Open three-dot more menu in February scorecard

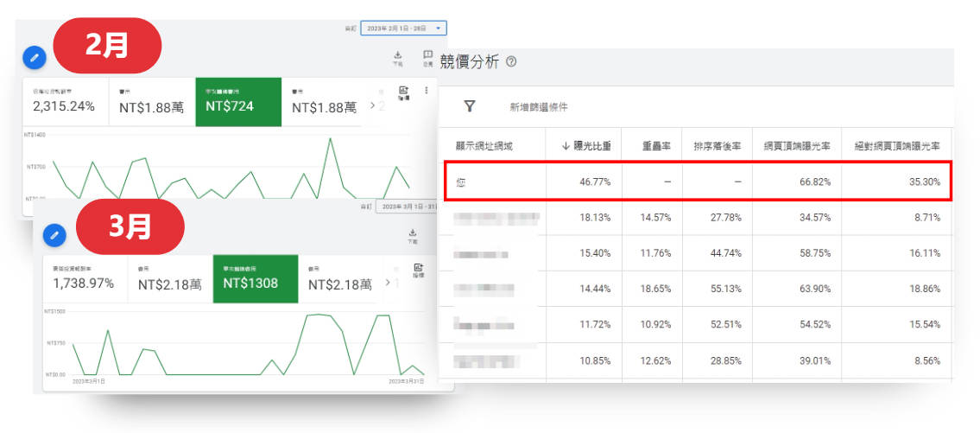pyautogui.click(x=427, y=90)
